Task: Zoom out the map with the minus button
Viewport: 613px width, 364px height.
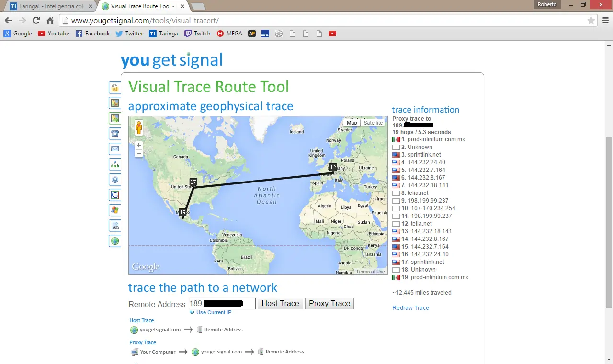Action: tap(139, 153)
